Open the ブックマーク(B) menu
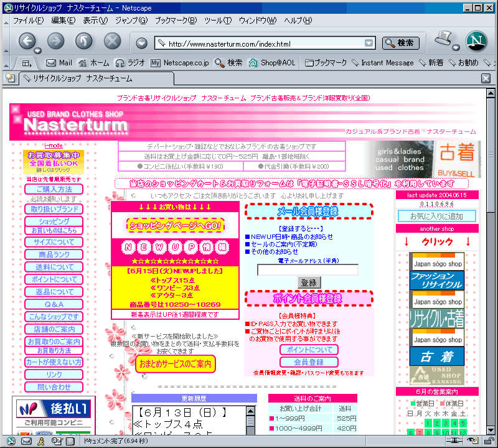498x448 pixels. point(176,21)
